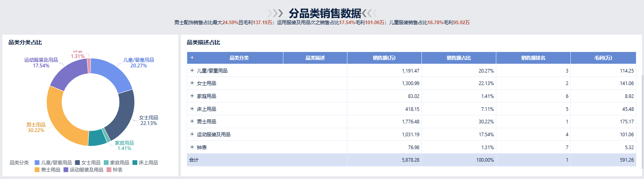Viewport: 644px width, 179px height.
Task: Click the 销售额排名 column header
Action: pos(533,58)
